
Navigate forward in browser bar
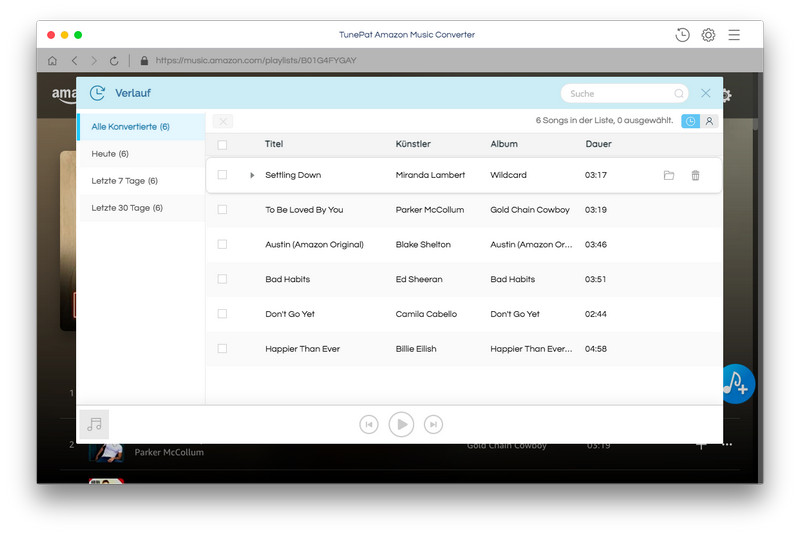tap(94, 61)
